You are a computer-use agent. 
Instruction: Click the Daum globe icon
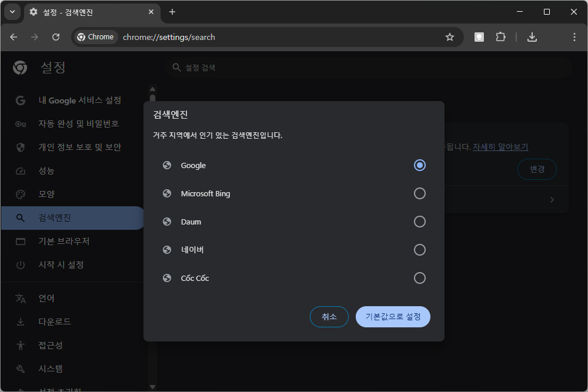point(167,222)
